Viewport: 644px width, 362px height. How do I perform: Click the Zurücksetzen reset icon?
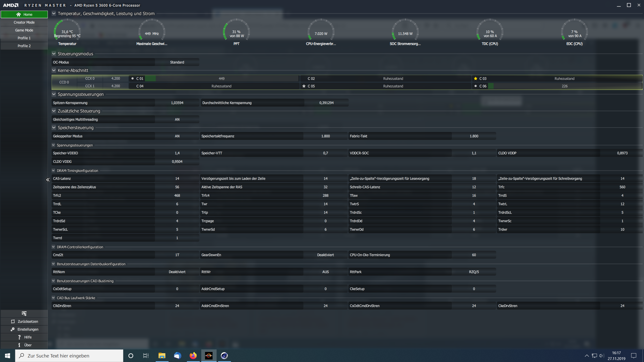point(13,322)
